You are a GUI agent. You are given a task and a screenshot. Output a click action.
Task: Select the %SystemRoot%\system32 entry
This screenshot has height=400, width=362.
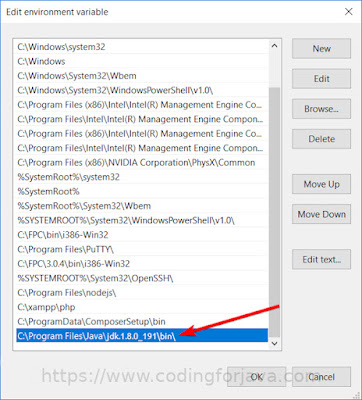pos(142,177)
